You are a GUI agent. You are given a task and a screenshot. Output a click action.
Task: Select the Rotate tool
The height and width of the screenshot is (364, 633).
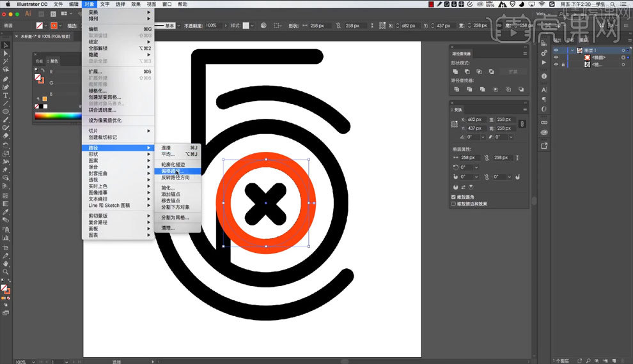pos(6,145)
